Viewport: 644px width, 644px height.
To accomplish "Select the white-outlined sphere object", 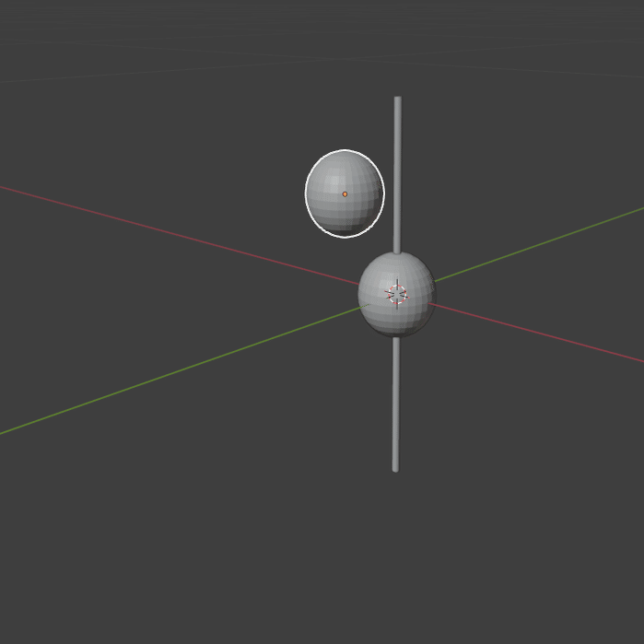I will [x=345, y=193].
